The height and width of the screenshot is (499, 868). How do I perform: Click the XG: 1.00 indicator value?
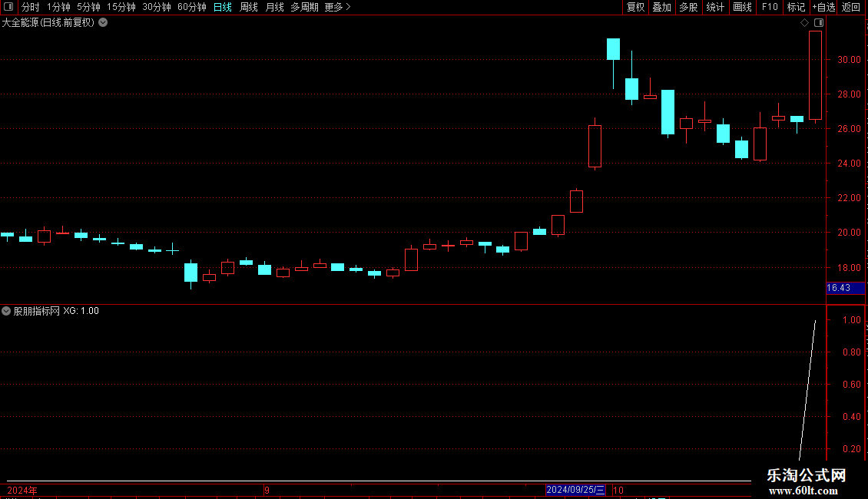click(x=81, y=311)
